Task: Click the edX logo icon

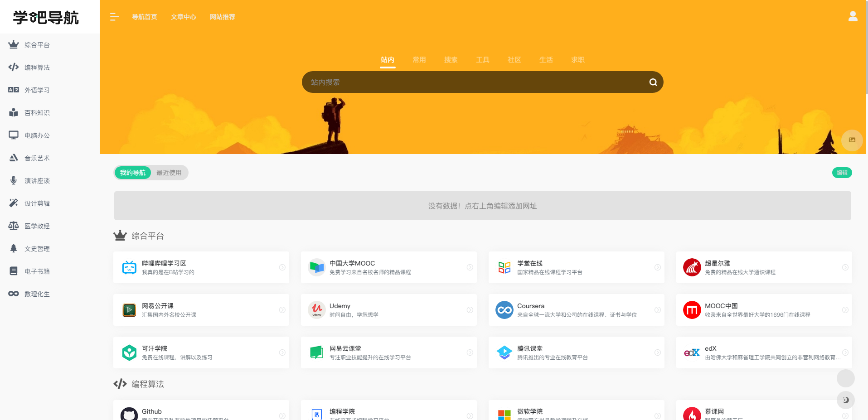Action: 692,352
